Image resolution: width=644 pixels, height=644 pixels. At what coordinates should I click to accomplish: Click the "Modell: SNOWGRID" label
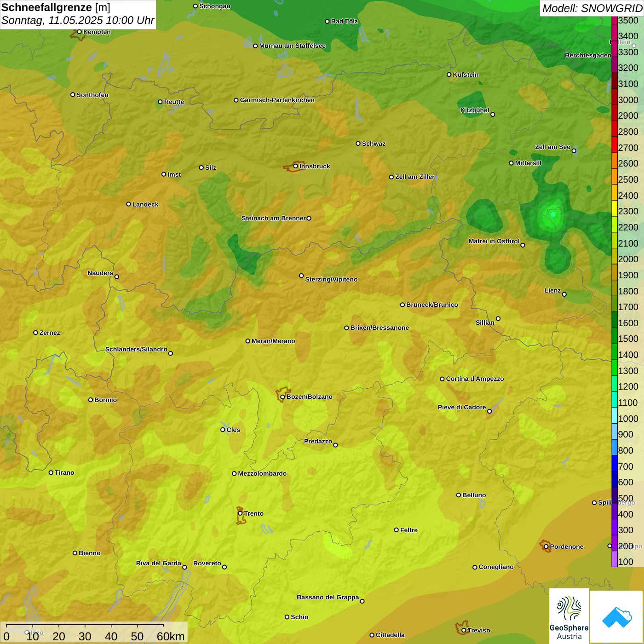592,8
